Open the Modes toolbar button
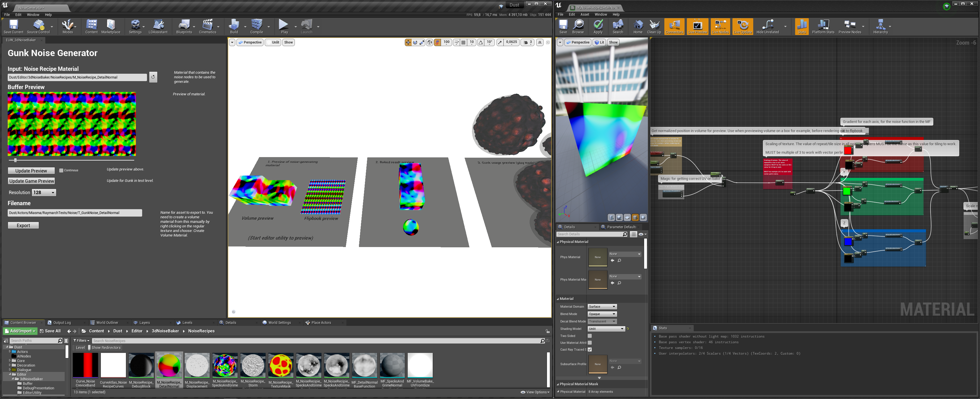 [67, 26]
